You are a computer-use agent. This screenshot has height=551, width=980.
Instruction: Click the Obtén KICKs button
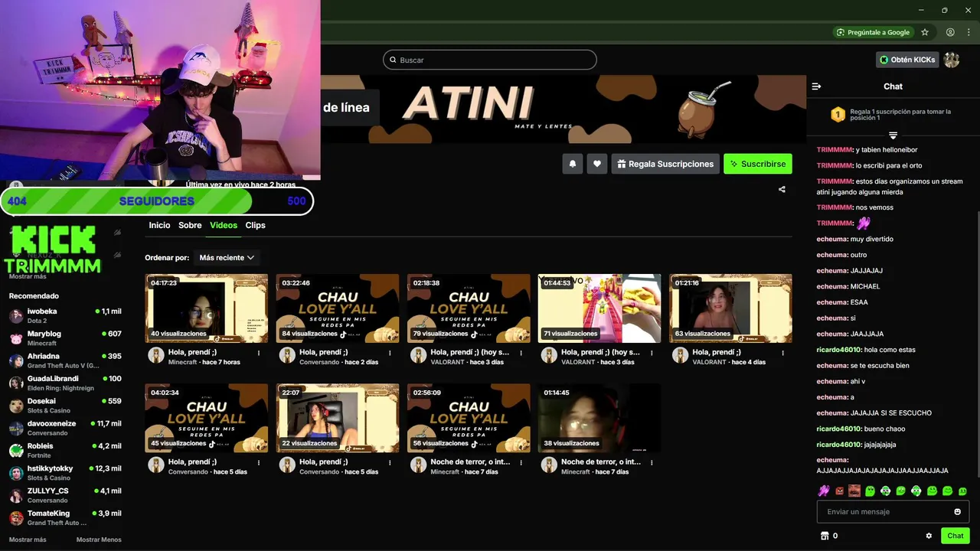click(x=907, y=60)
